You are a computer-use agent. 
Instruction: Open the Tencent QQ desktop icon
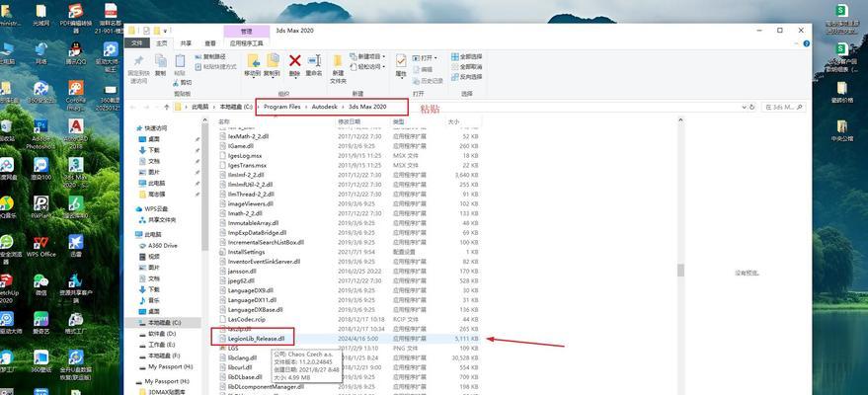[76, 53]
